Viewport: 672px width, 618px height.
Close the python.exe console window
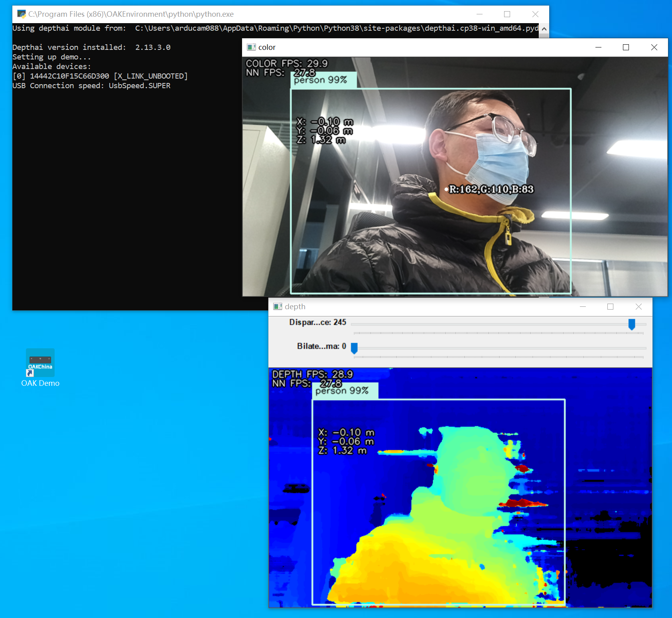coord(535,14)
